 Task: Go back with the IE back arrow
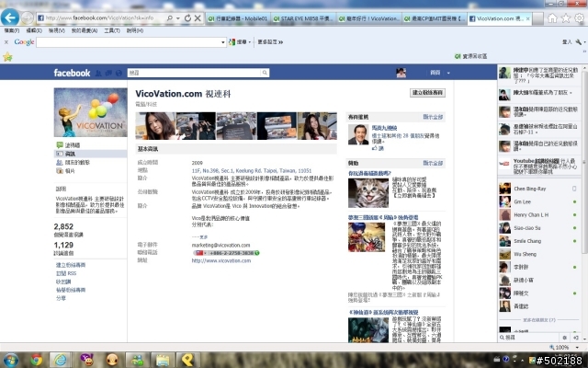pyautogui.click(x=10, y=17)
